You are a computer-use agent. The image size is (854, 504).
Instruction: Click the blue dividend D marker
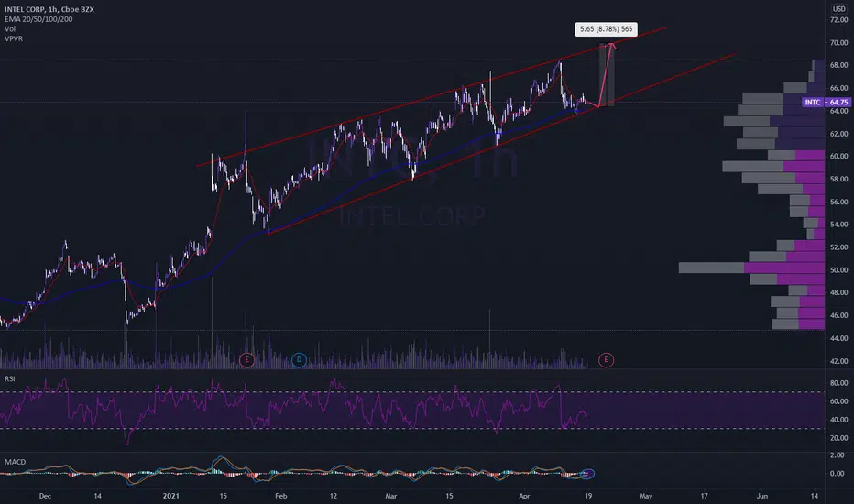click(x=299, y=359)
